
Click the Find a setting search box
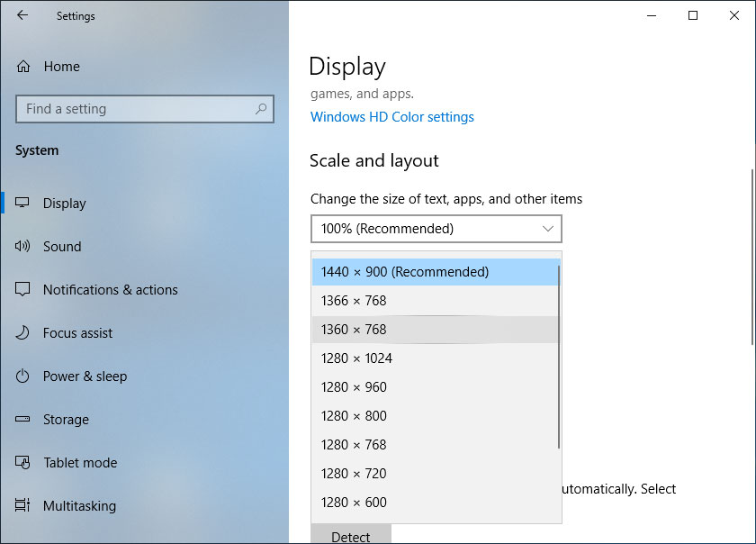(135, 109)
